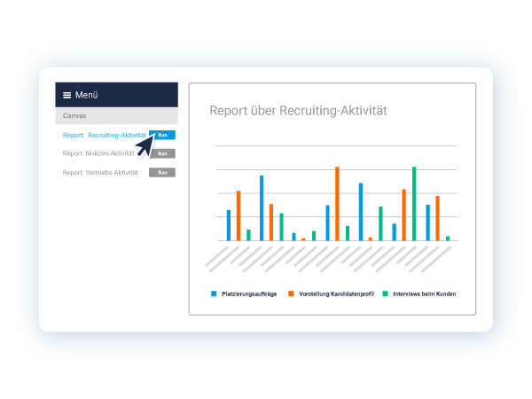Click the green Interviews beim Kunden legend swatch
The image size is (532, 399).
385,293
